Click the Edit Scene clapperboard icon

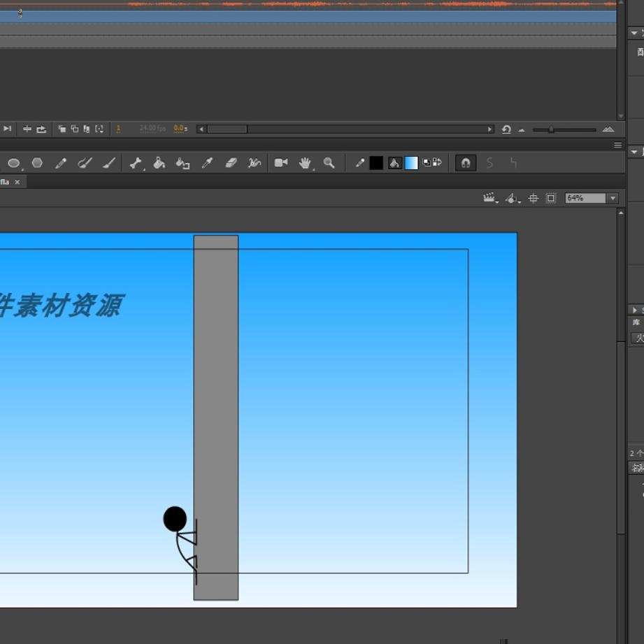pyautogui.click(x=490, y=199)
